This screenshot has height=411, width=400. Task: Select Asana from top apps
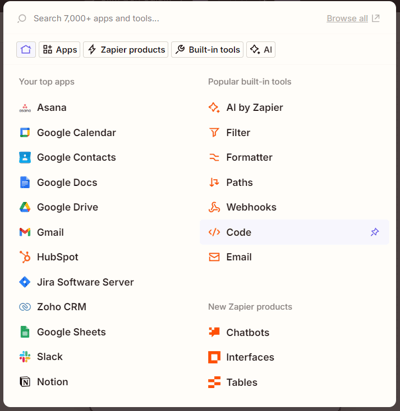(x=52, y=108)
